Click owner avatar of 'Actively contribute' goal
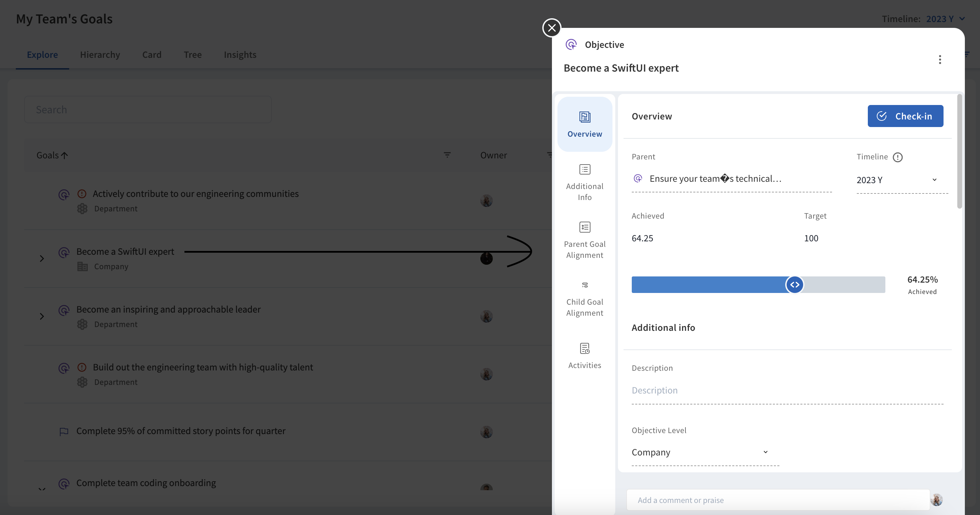Viewport: 980px width, 515px height. tap(486, 201)
